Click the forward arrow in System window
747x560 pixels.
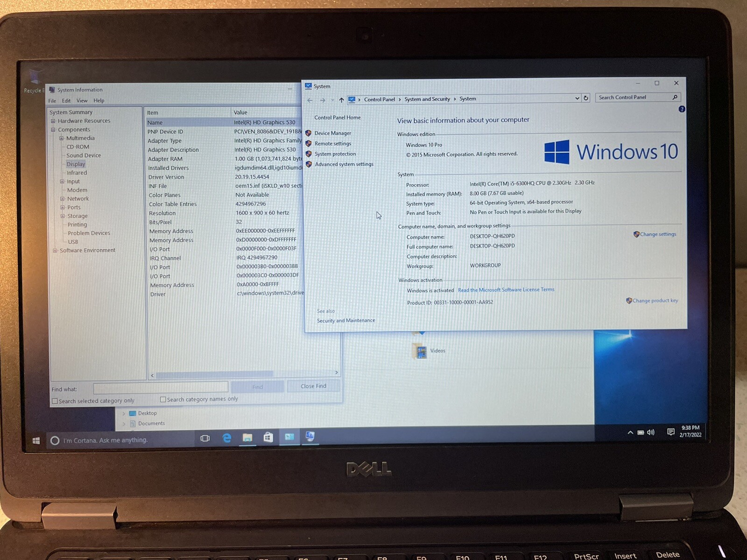click(322, 100)
